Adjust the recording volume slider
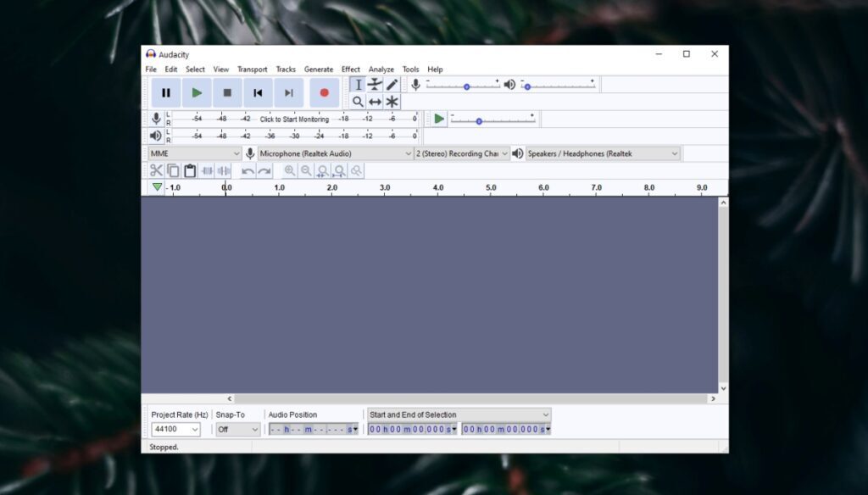 (x=468, y=84)
